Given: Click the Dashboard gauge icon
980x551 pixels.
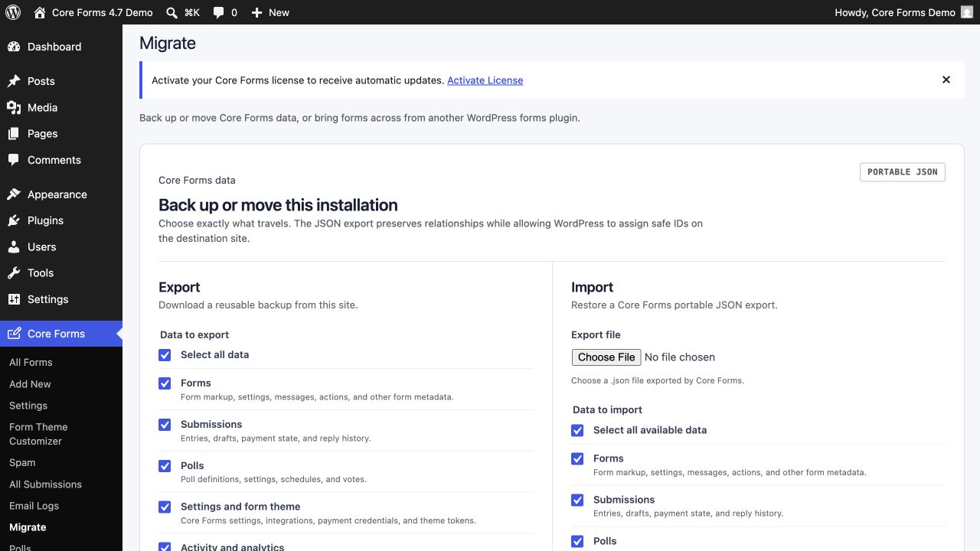Looking at the screenshot, I should (14, 47).
